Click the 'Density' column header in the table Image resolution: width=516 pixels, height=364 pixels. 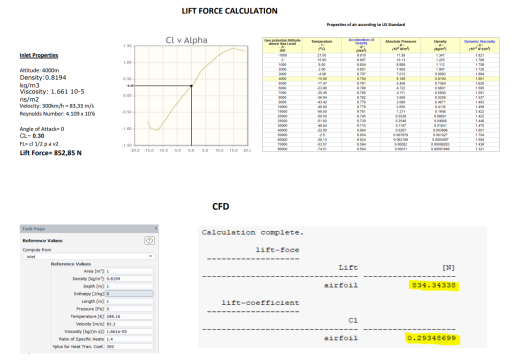click(440, 45)
